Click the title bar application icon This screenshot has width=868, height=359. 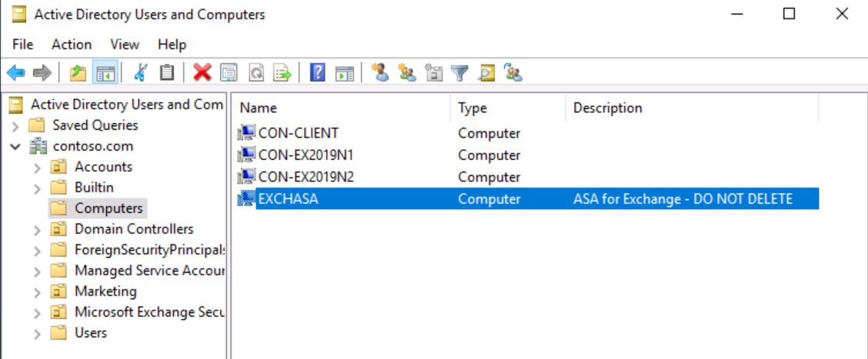18,15
